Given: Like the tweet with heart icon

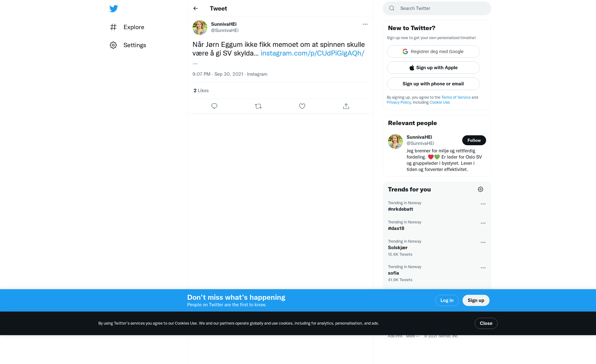Looking at the screenshot, I should (x=302, y=106).
